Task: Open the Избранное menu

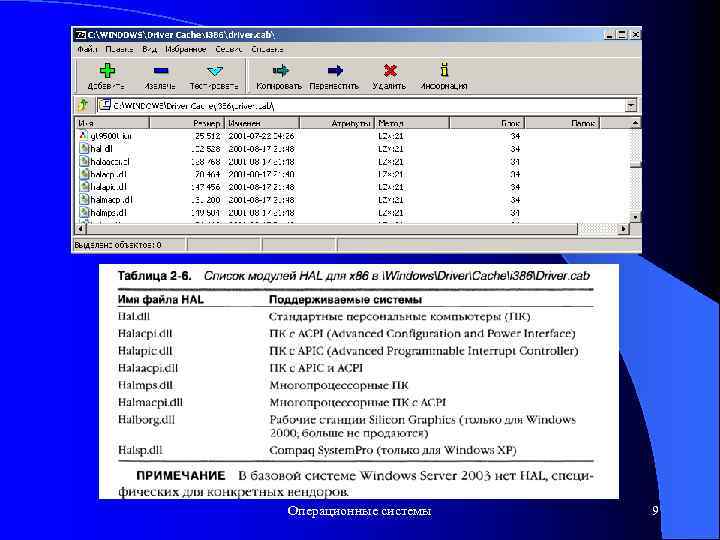Action: (x=186, y=49)
